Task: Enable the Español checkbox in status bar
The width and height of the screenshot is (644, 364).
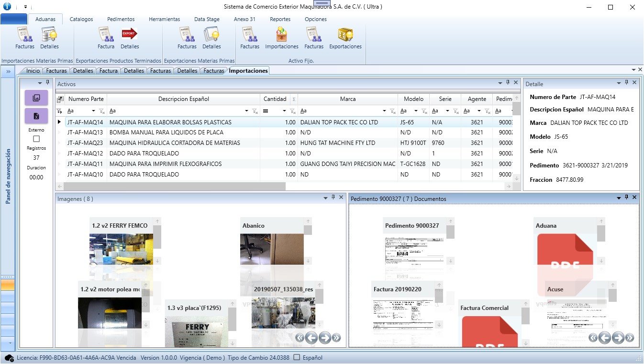Action: (x=297, y=358)
